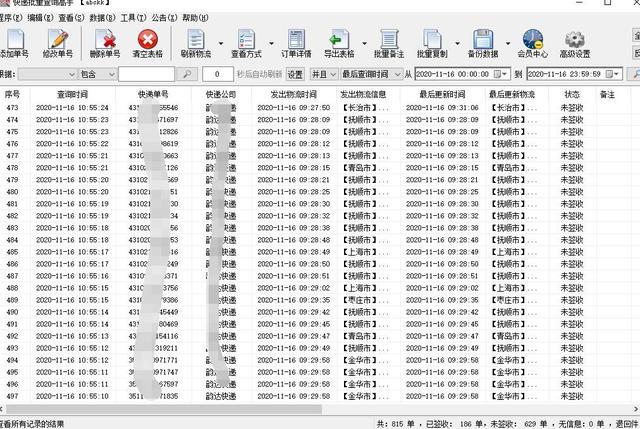Open the filter field combo box
Image resolution: width=640 pixels, height=429 pixels.
click(47, 74)
